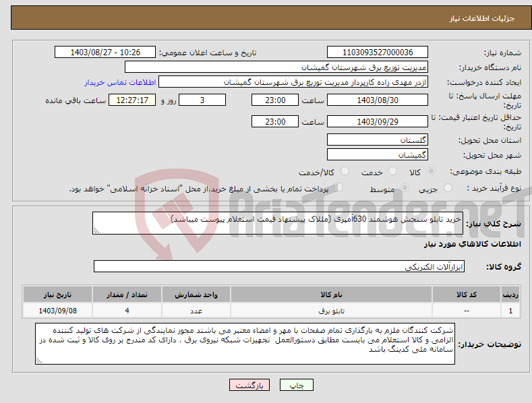
Task: Click the ردیف column header
Action: pyautogui.click(x=510, y=294)
